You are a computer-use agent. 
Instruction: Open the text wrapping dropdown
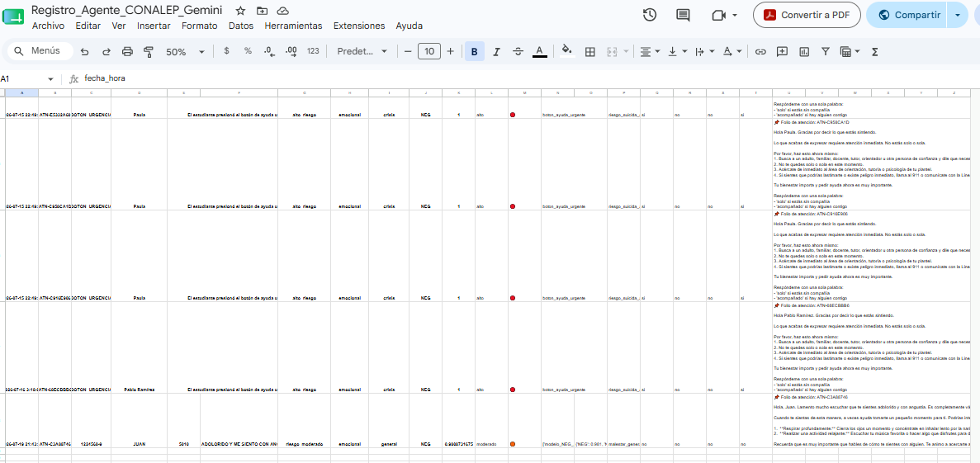click(705, 52)
